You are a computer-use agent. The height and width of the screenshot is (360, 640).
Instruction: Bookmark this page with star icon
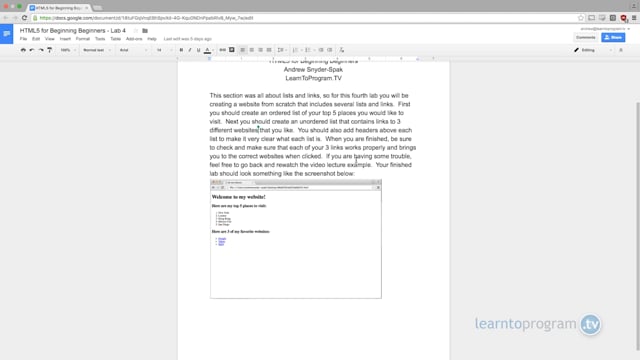point(580,18)
